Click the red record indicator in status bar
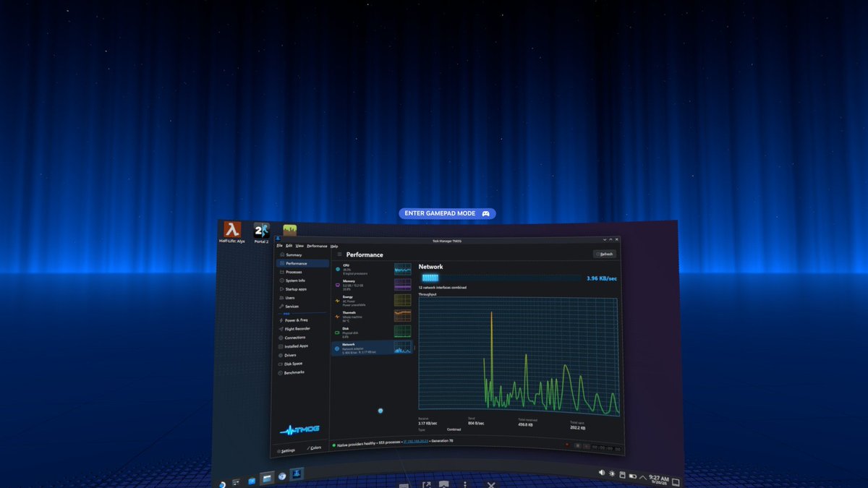The height and width of the screenshot is (488, 868). (567, 445)
